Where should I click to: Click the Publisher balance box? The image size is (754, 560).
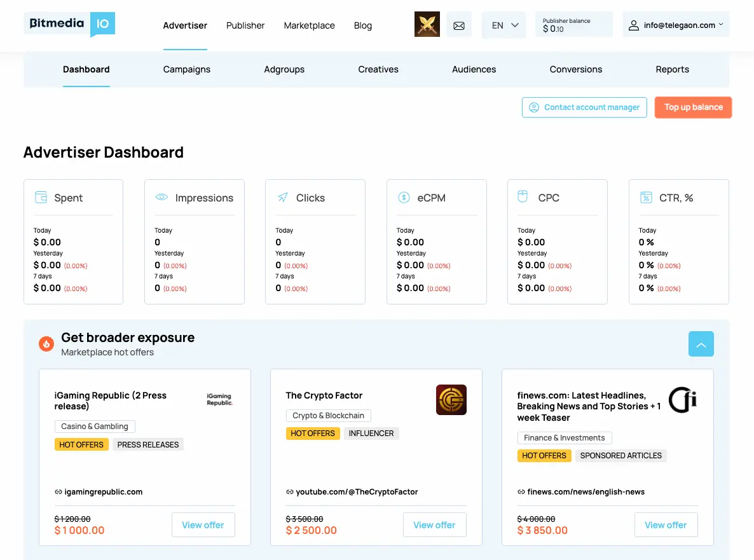(x=573, y=25)
